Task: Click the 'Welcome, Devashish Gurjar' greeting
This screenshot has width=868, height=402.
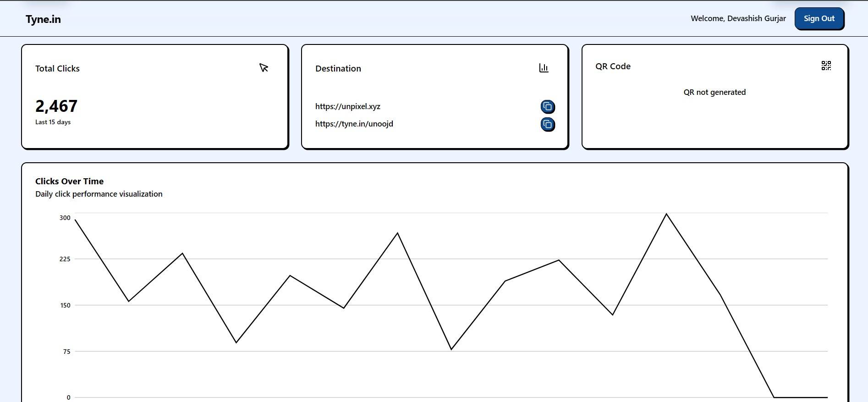Action: [x=738, y=18]
